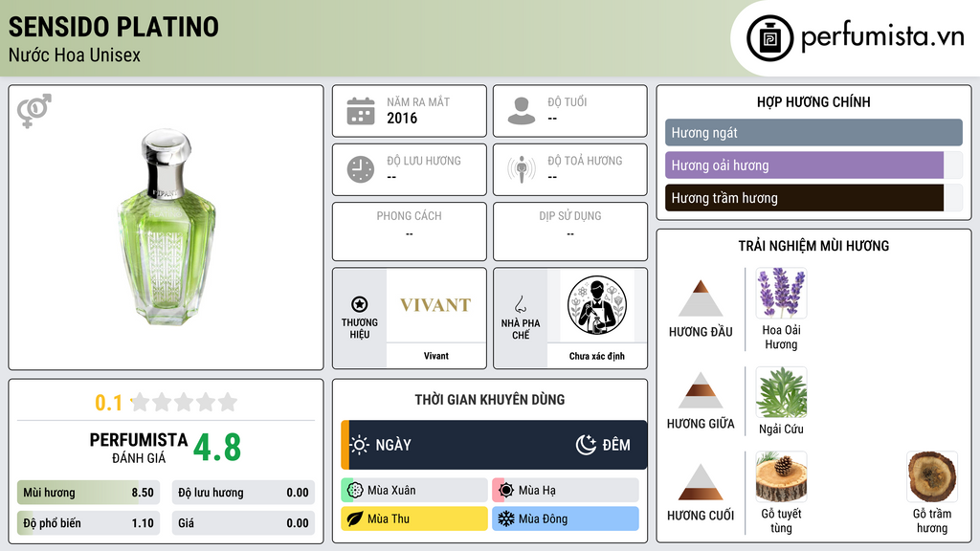Select the Mùa Hạ season button
Image resolution: width=980 pixels, height=551 pixels.
(566, 491)
